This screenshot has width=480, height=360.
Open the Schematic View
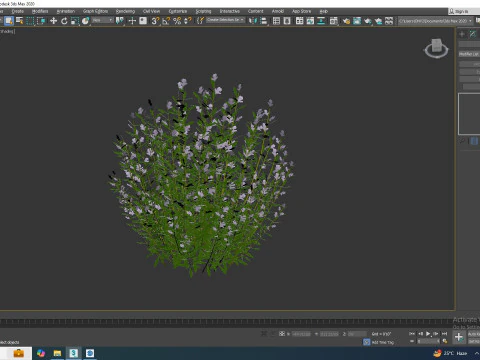(x=321, y=21)
